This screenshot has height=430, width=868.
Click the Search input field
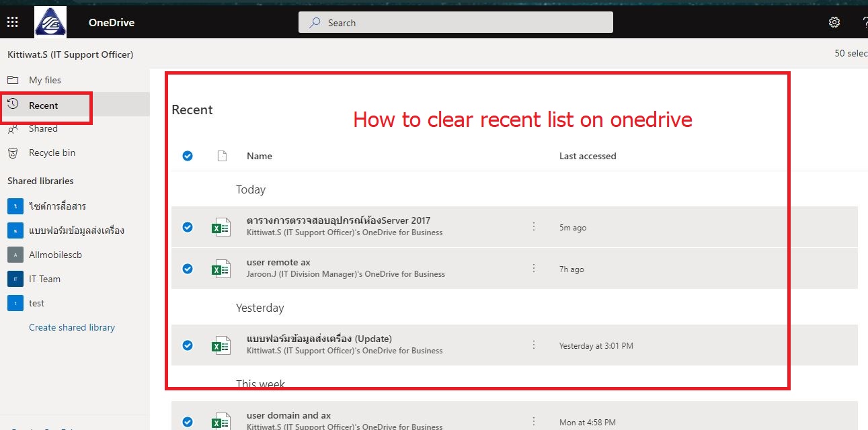pos(456,22)
